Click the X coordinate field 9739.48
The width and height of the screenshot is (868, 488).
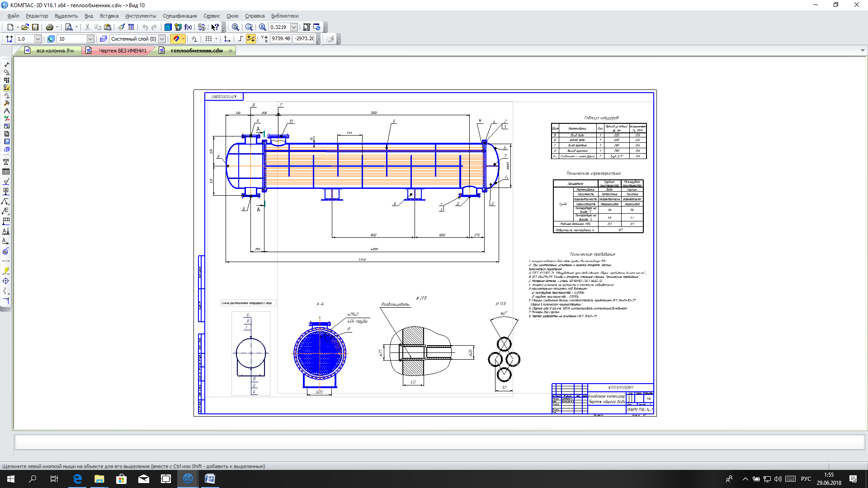(x=281, y=39)
